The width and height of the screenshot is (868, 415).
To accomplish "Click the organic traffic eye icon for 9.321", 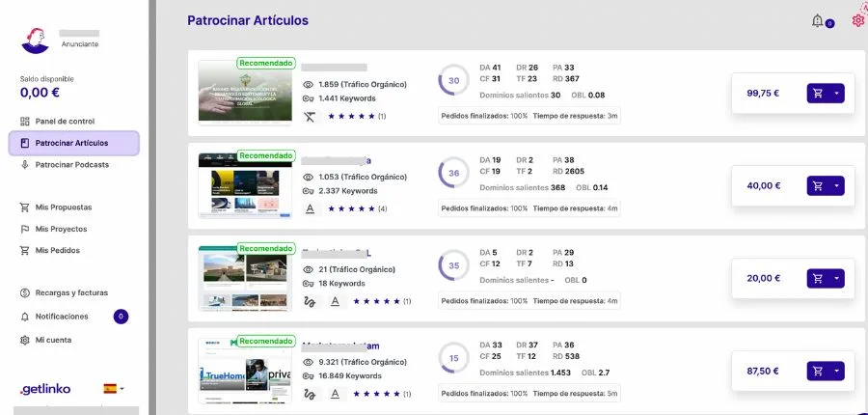I will (x=309, y=362).
